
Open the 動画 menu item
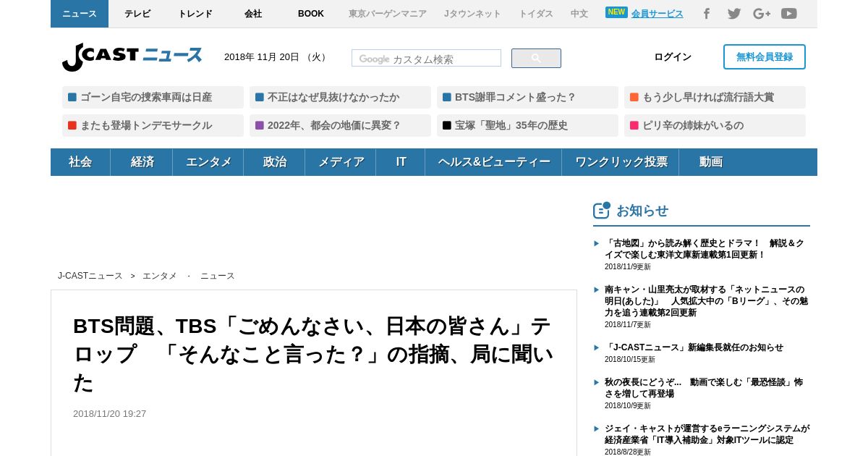[x=710, y=162]
